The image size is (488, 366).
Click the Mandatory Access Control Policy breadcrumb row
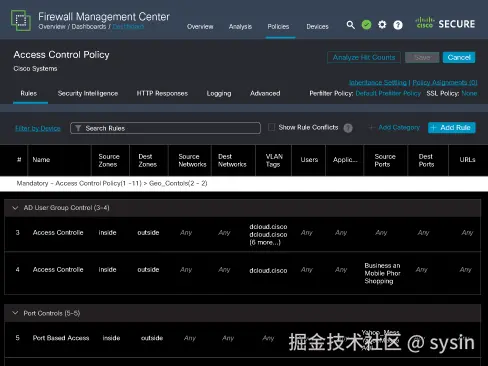click(244, 183)
